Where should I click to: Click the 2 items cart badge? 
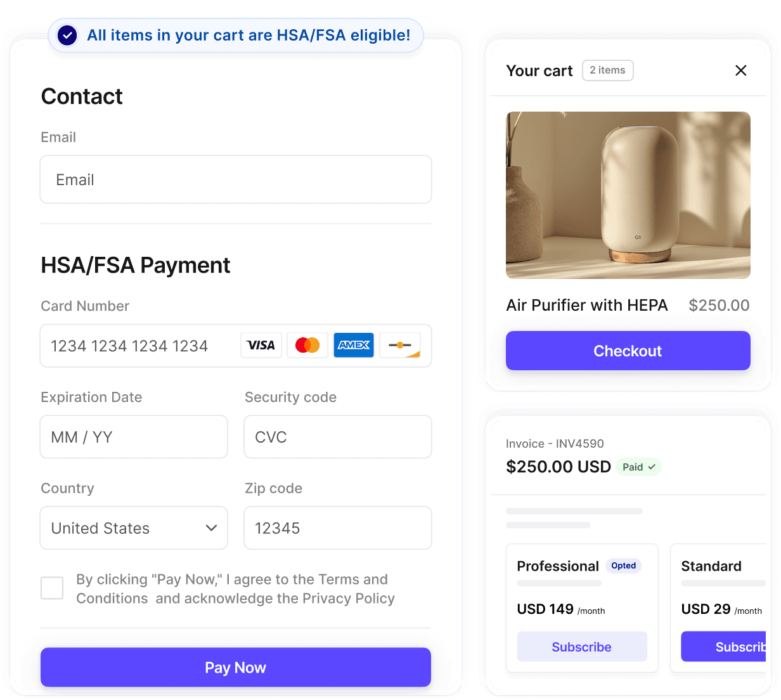[607, 70]
